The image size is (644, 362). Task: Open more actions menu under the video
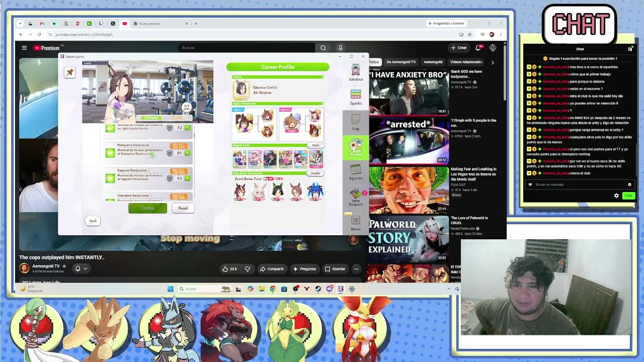click(356, 269)
